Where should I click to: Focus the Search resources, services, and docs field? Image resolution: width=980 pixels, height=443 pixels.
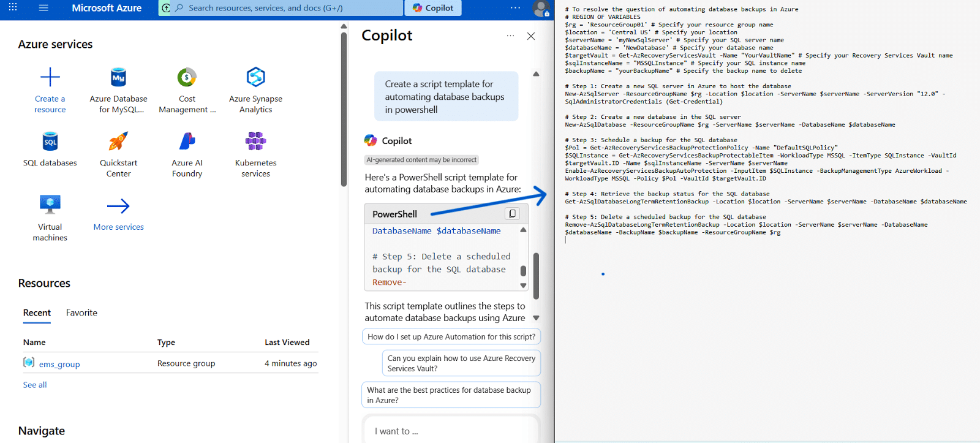coord(288,8)
